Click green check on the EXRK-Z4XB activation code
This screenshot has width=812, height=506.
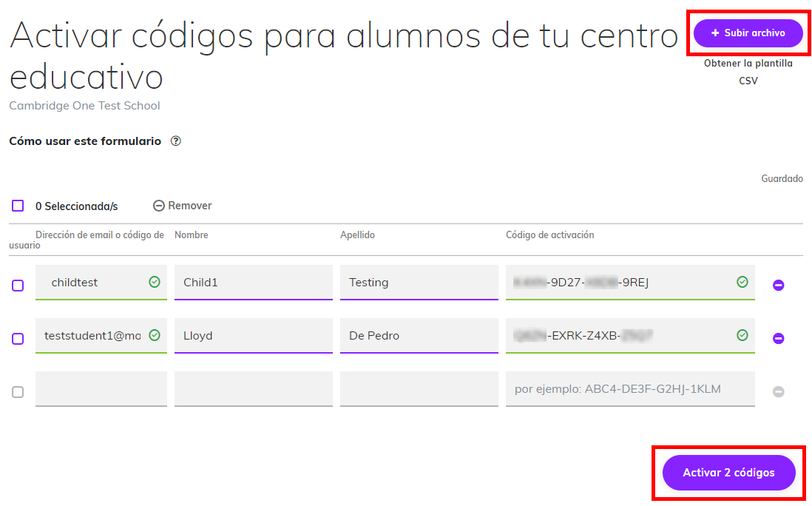pyautogui.click(x=742, y=335)
